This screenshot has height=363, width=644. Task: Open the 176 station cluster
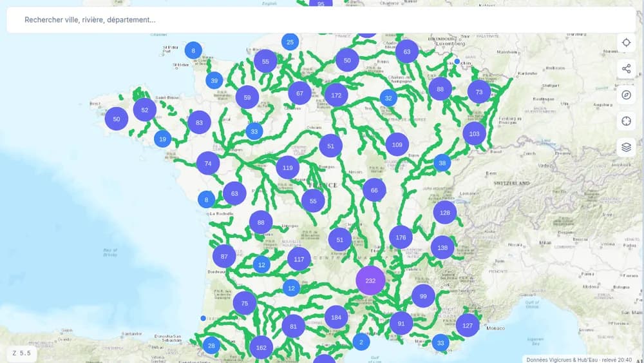(401, 237)
